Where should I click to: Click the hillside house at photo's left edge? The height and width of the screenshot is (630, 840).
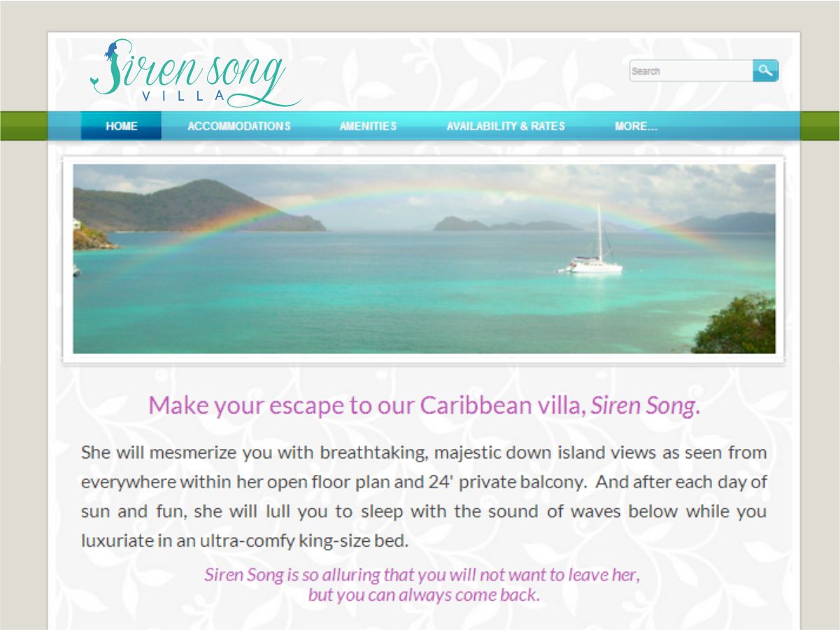[x=76, y=224]
